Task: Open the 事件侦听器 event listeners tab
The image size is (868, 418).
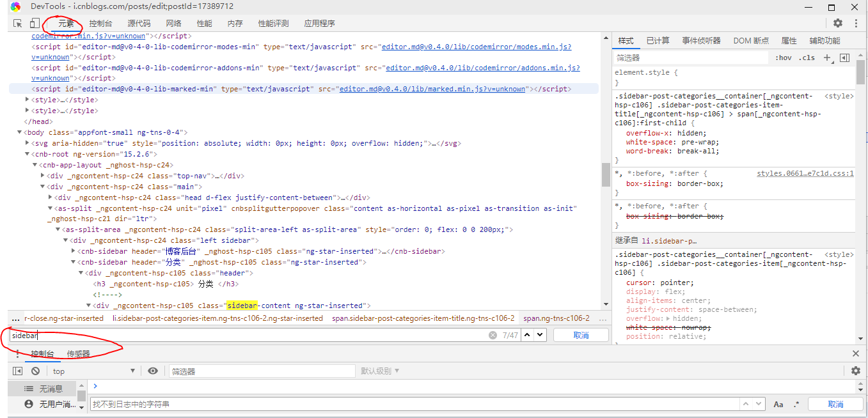Action: 702,40
